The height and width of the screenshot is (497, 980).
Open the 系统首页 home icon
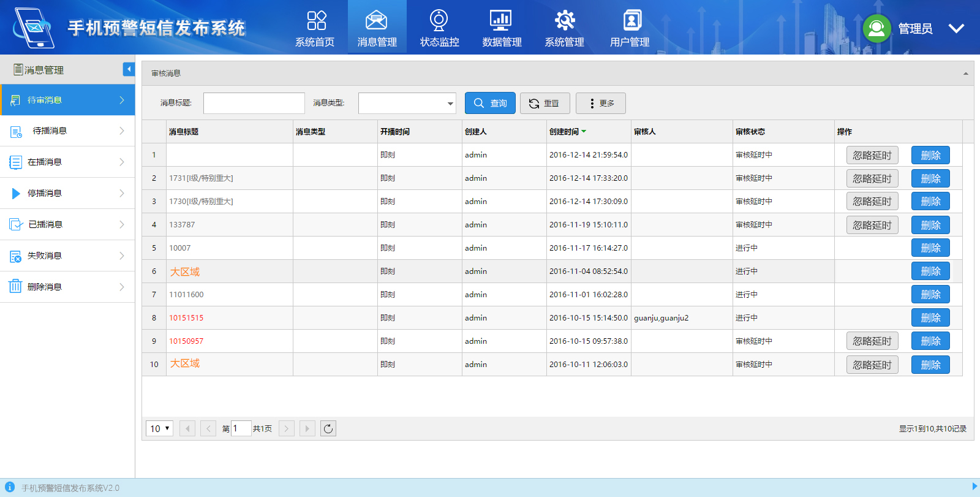point(316,20)
